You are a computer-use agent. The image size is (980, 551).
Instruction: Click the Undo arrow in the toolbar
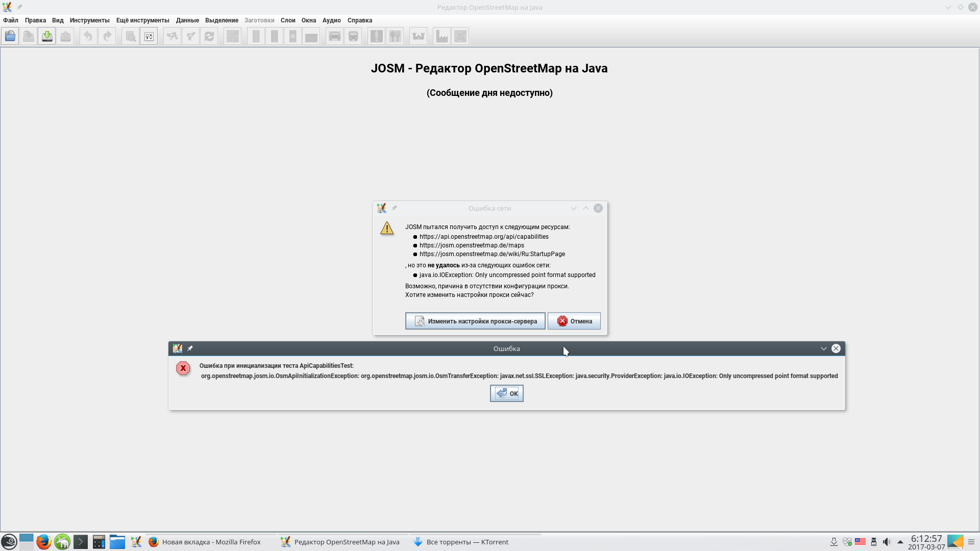tap(88, 36)
